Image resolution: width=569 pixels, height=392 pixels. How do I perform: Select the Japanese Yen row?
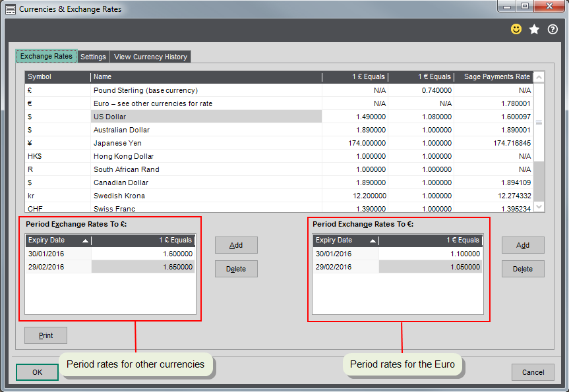[279, 143]
